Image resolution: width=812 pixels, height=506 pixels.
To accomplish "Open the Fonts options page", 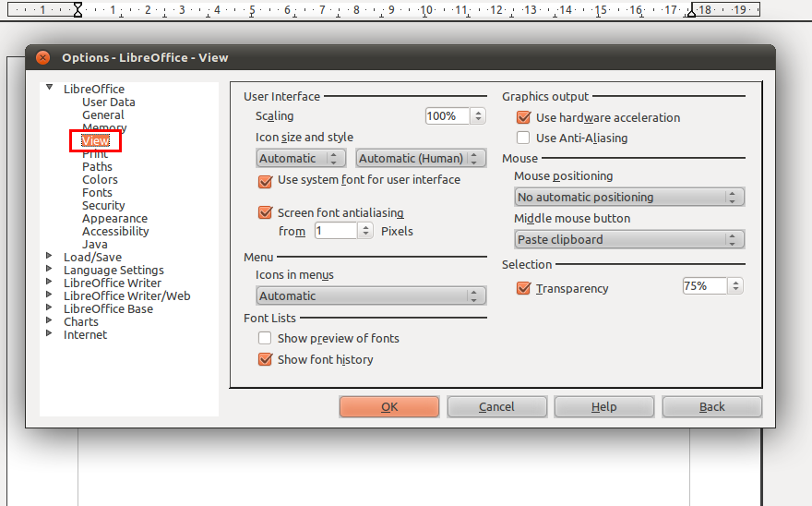I will pyautogui.click(x=98, y=193).
